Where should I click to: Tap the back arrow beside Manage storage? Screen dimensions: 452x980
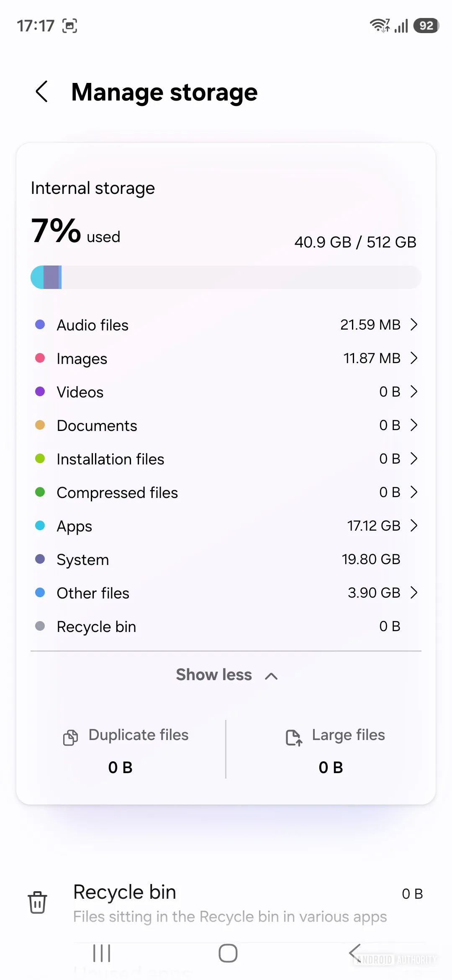42,92
